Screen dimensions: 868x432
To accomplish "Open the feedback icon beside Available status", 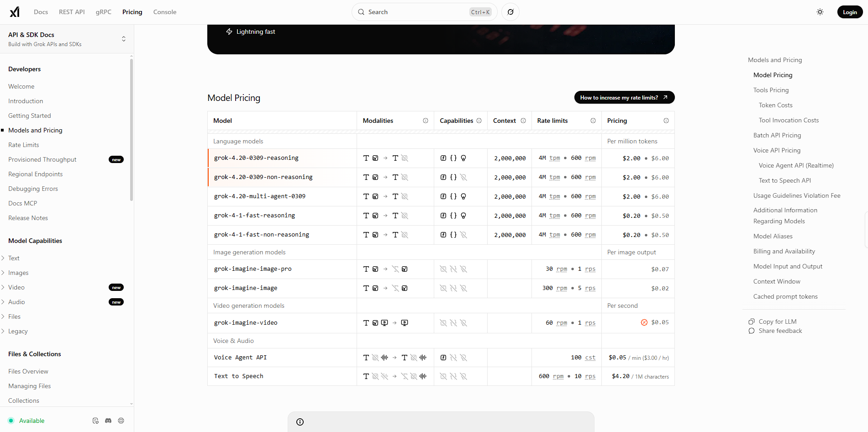I will (95, 421).
